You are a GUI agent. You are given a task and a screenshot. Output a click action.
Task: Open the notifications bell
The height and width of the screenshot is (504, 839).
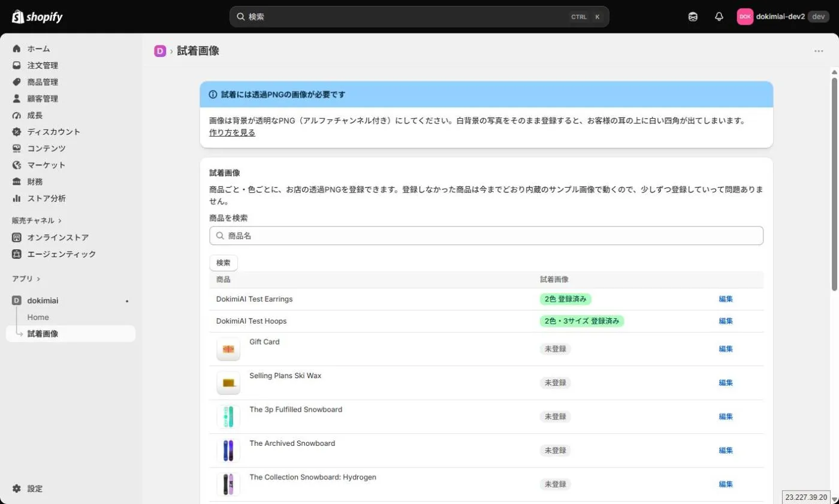point(719,17)
